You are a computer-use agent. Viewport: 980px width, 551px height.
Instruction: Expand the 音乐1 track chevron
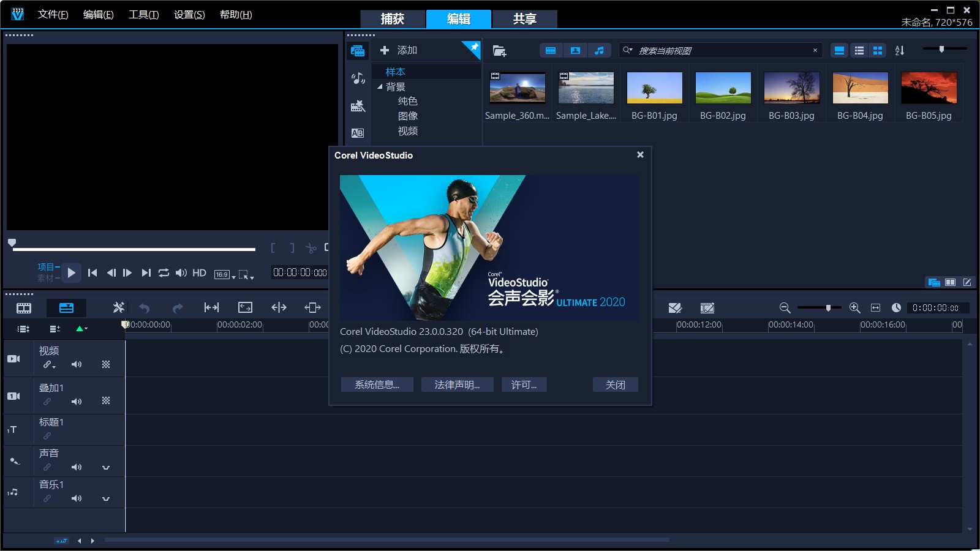[106, 499]
